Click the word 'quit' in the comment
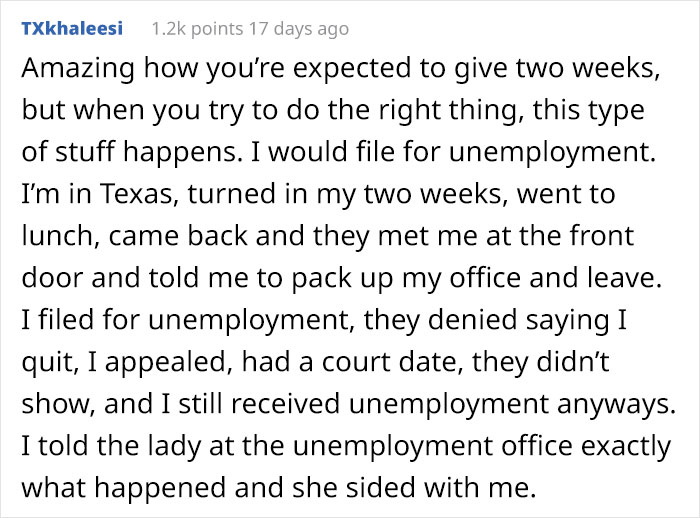 coord(45,363)
